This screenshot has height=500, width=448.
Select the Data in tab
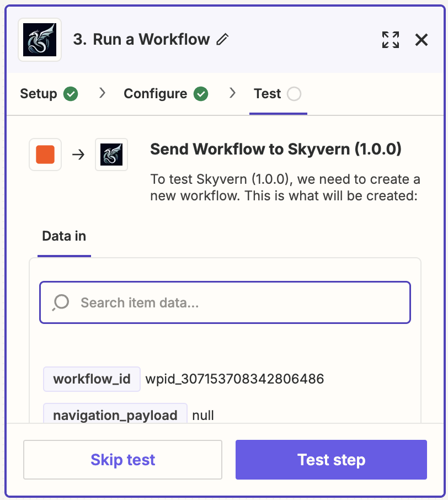[x=64, y=236]
